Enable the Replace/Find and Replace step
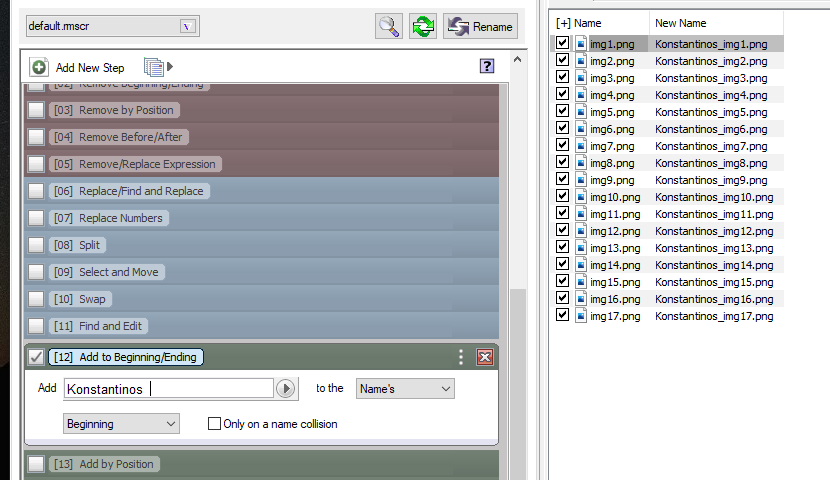This screenshot has width=830, height=480. (x=36, y=191)
